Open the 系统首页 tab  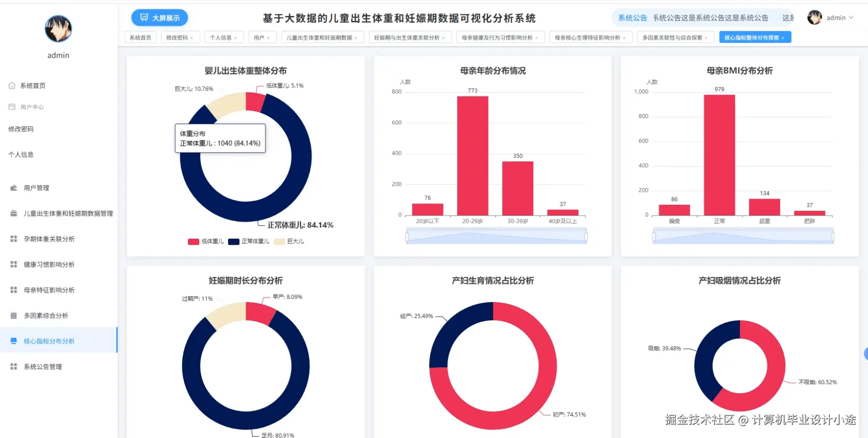point(141,37)
